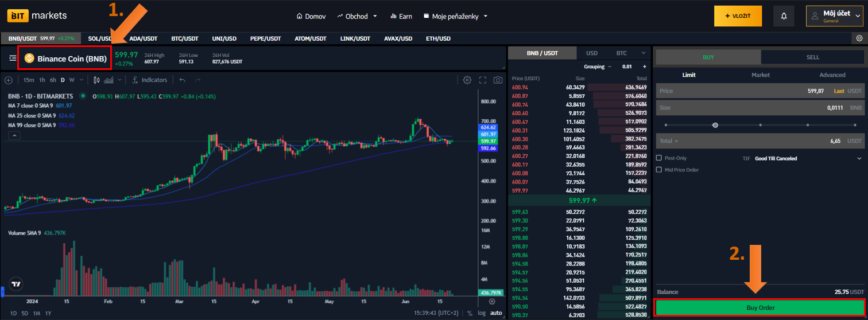This screenshot has height=320, width=868.
Task: Toggle Post-Only checkbox
Action: point(659,158)
